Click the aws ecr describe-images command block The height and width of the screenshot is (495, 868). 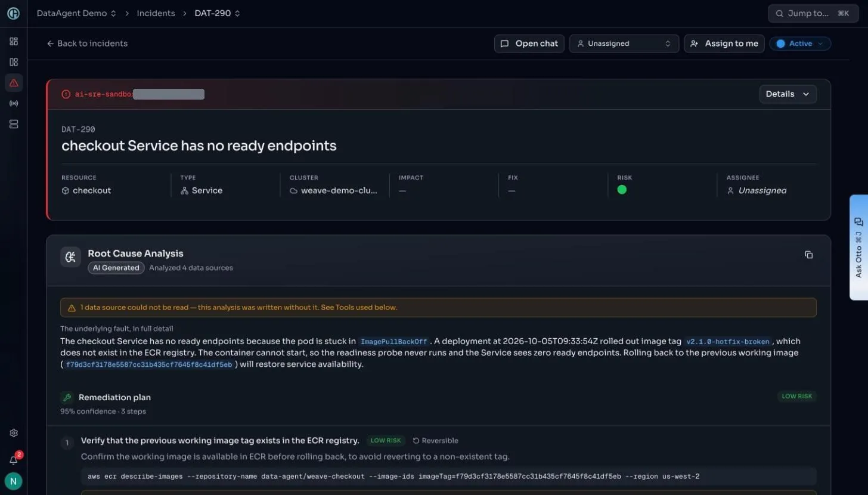click(448, 477)
